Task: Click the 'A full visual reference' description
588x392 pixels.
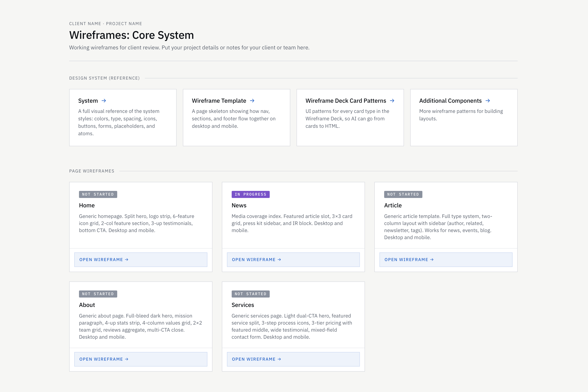Action: click(x=119, y=122)
